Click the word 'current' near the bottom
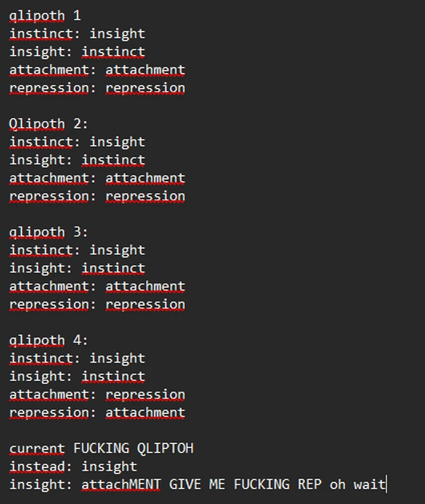The image size is (425, 504). (37, 448)
